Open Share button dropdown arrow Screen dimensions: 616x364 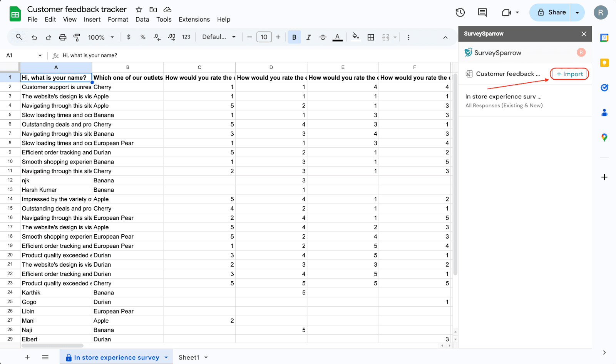(x=577, y=13)
